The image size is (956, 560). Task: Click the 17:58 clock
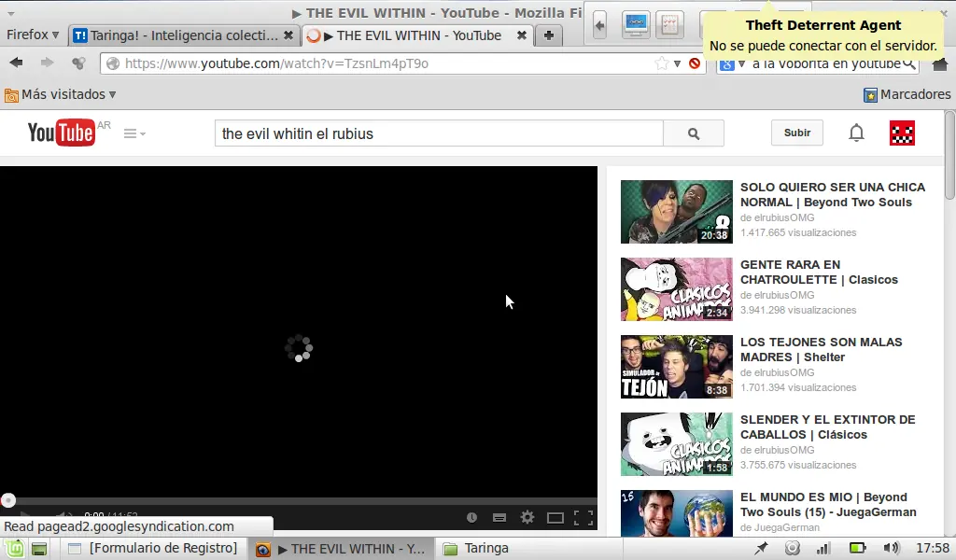933,549
